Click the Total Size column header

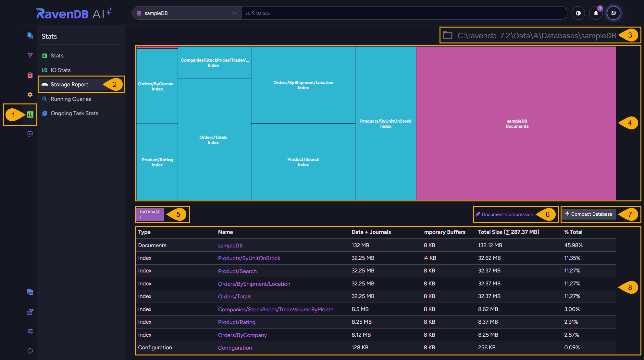coord(509,232)
